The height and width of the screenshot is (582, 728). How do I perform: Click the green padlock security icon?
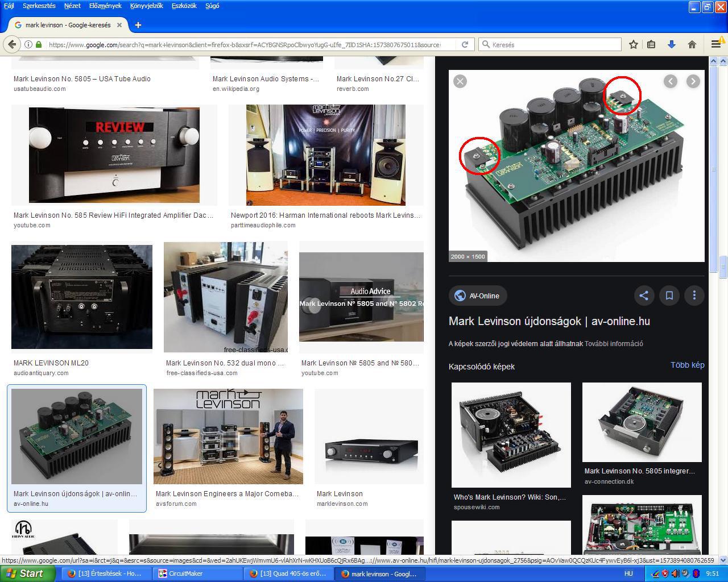(x=39, y=44)
